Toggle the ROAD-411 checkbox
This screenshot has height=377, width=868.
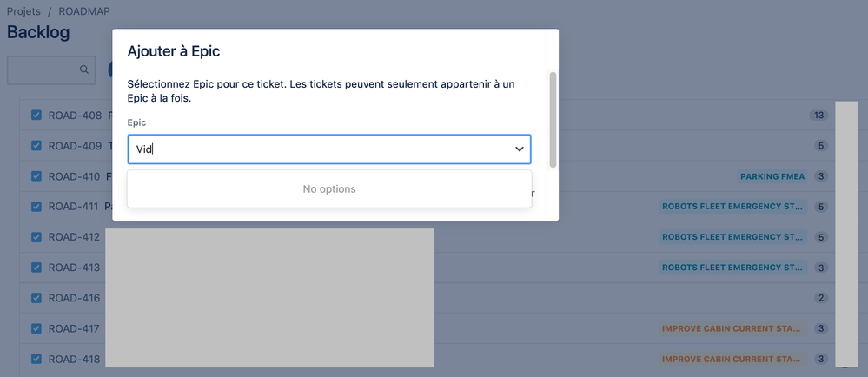(x=36, y=207)
